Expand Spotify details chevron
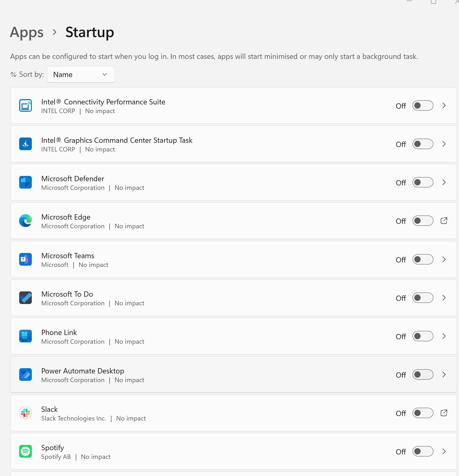Viewport: 459px width, 476px height. point(444,451)
